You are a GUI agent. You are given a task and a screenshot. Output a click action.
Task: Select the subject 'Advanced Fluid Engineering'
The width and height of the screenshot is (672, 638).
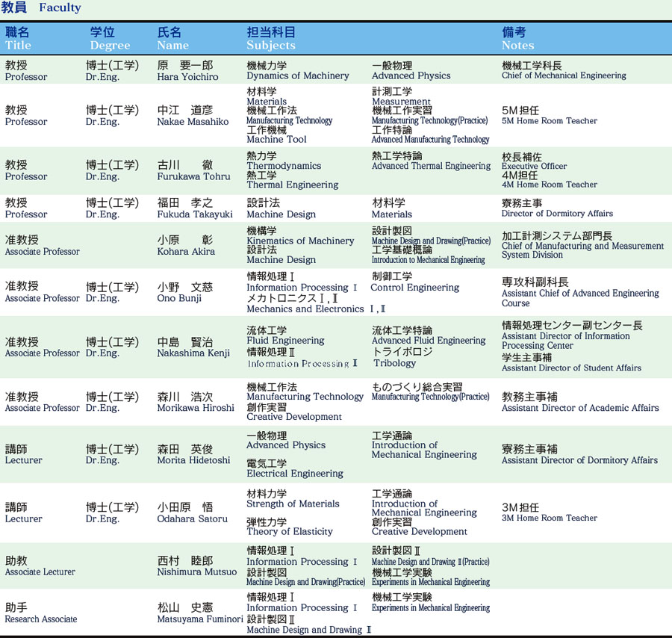click(x=429, y=341)
